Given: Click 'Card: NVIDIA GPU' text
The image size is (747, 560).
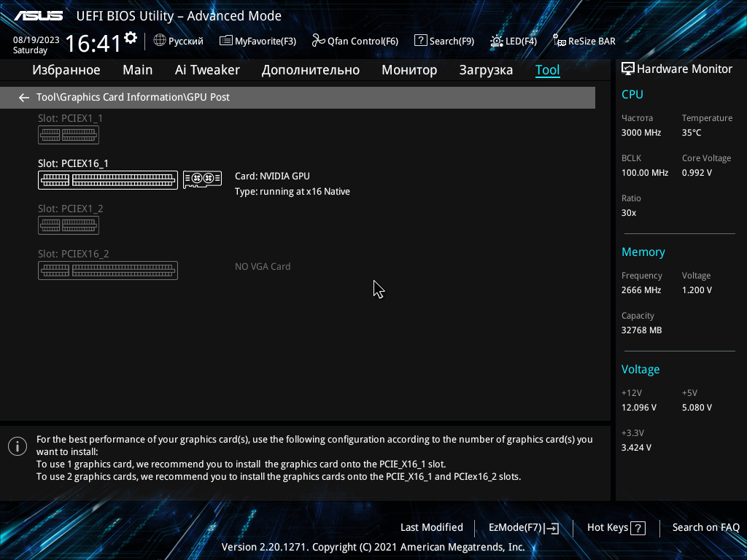Looking at the screenshot, I should (x=272, y=176).
